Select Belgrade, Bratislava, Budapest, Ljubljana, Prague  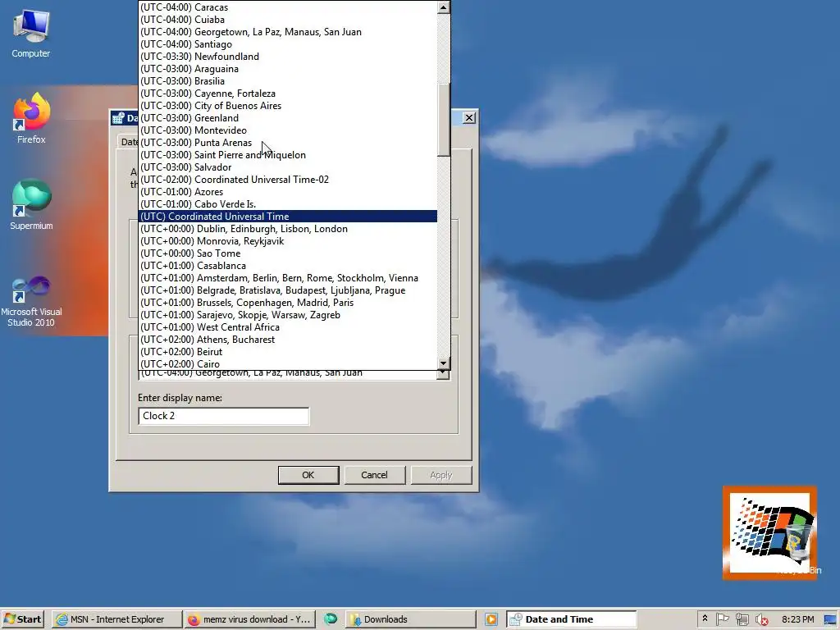pyautogui.click(x=288, y=291)
